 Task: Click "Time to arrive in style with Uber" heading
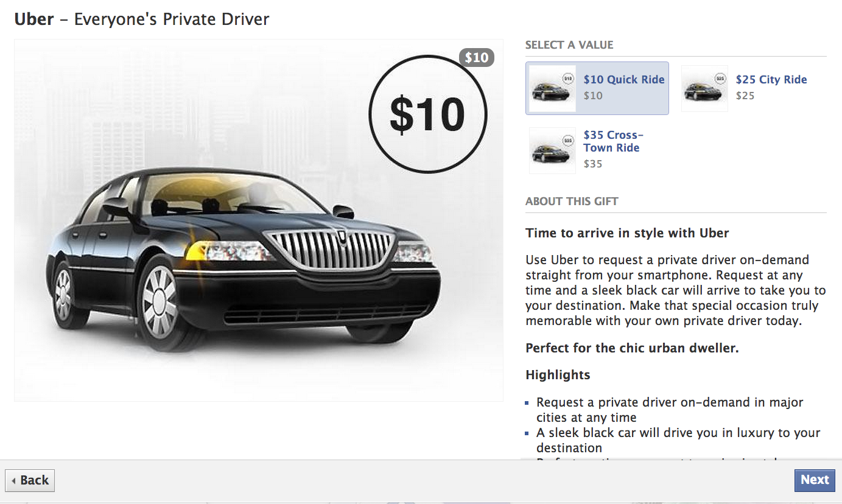[627, 233]
